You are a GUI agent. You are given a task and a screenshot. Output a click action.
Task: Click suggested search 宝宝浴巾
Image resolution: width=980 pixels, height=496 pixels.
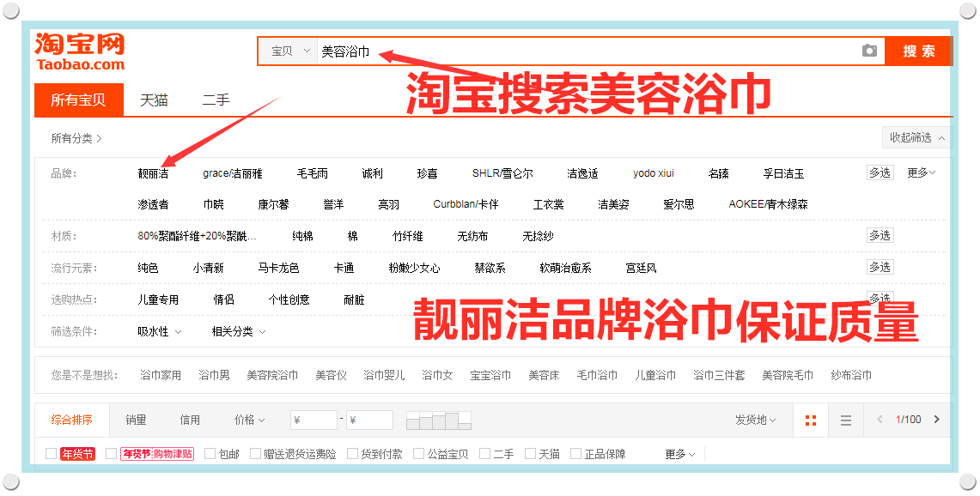[490, 376]
